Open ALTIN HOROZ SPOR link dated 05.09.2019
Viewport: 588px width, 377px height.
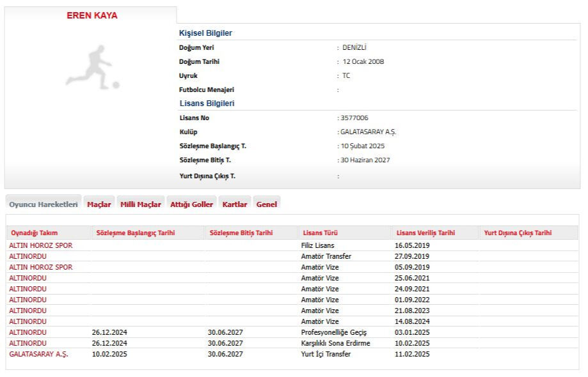pyautogui.click(x=41, y=267)
